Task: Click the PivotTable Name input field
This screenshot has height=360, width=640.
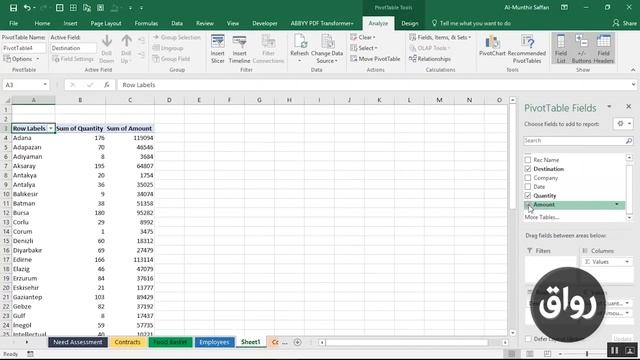Action: 24,48
